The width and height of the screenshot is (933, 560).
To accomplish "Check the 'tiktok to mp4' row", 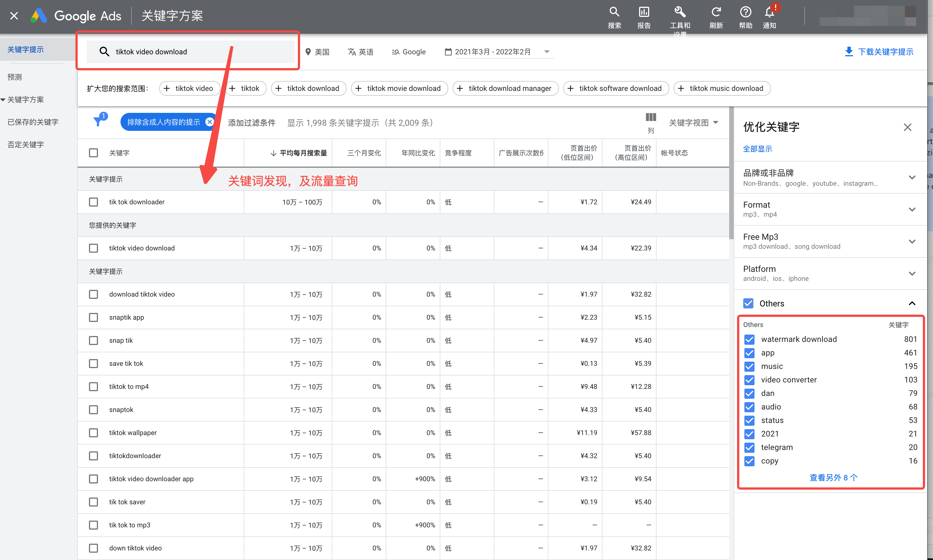I will point(93,386).
